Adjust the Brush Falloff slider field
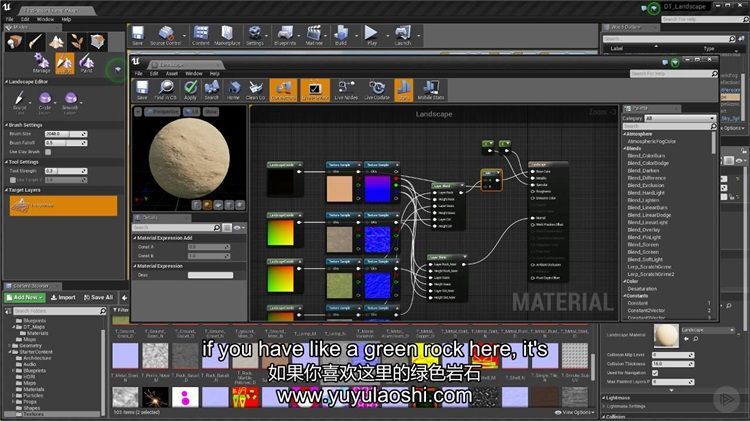The height and width of the screenshot is (421, 750). (x=66, y=143)
